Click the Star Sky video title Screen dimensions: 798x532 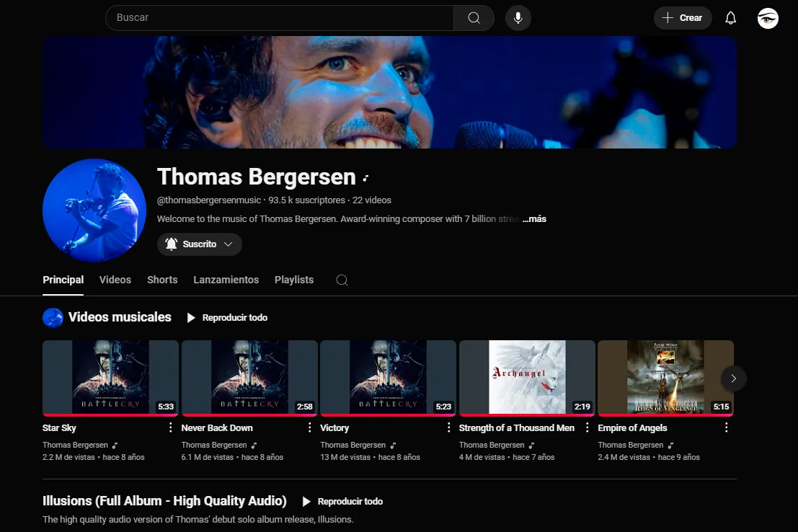60,428
